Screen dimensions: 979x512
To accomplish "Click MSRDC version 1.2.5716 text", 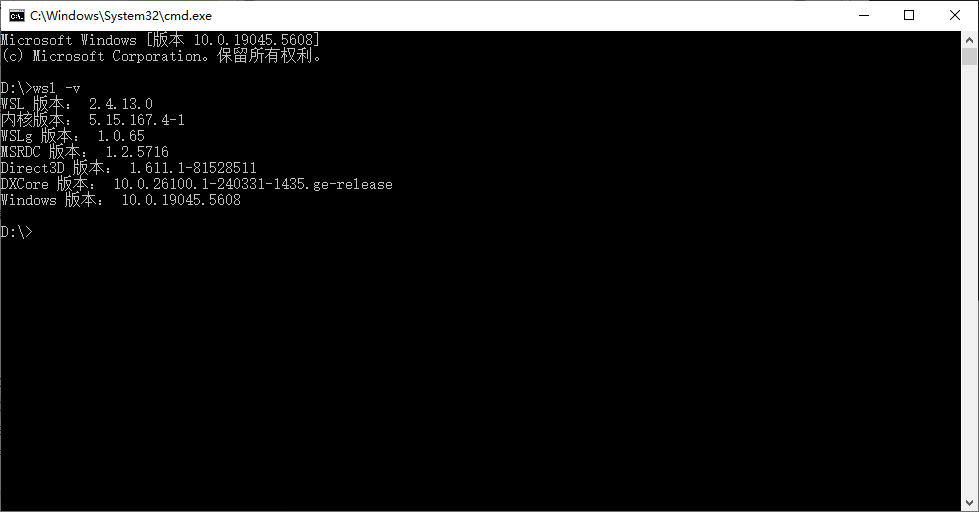I will [x=137, y=152].
